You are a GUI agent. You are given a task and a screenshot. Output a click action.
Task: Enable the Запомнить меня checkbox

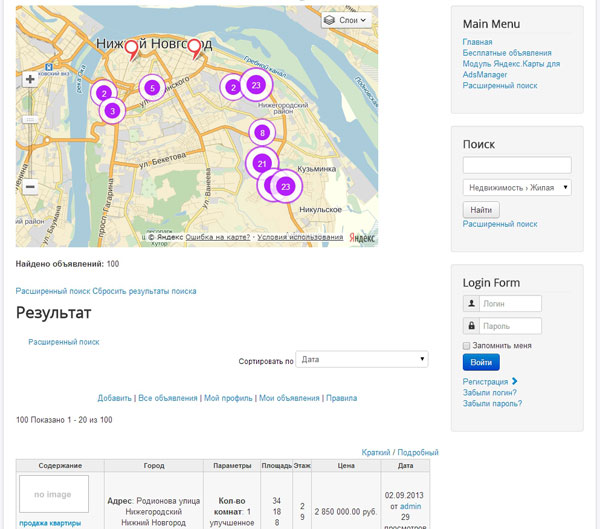(467, 345)
